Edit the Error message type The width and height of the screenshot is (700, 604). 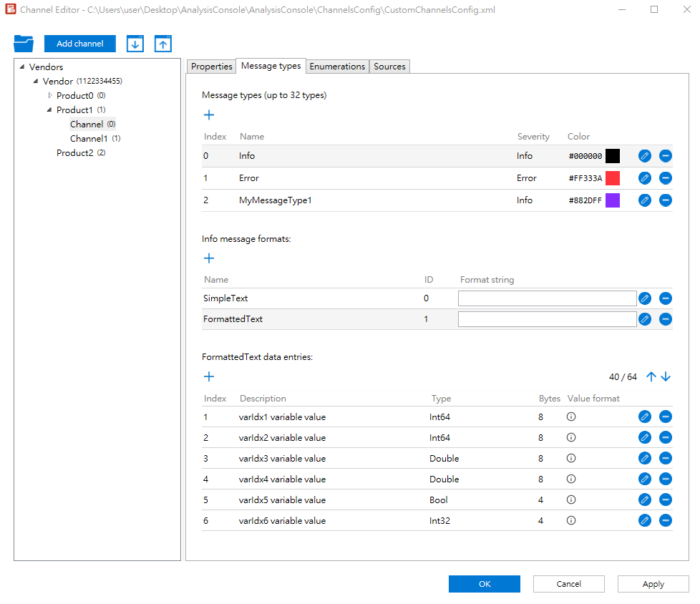[x=645, y=178]
